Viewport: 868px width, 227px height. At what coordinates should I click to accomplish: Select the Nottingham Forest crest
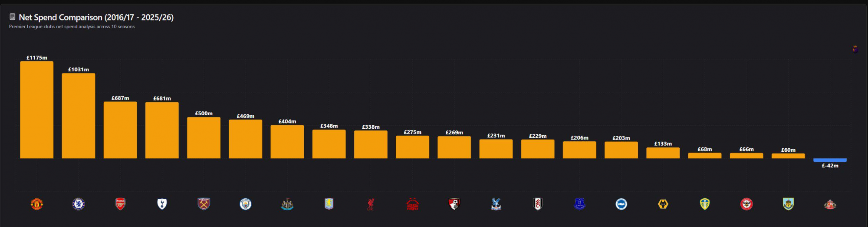tap(412, 204)
